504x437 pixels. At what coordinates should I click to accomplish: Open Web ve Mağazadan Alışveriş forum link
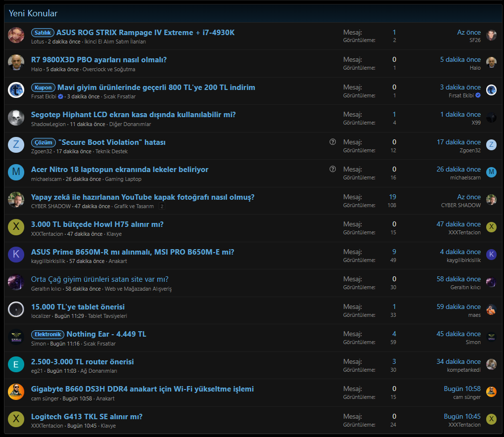click(138, 289)
